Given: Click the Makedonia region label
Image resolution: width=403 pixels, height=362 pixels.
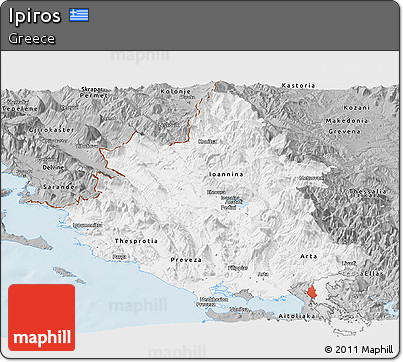Looking at the screenshot, I should pyautogui.click(x=347, y=121).
